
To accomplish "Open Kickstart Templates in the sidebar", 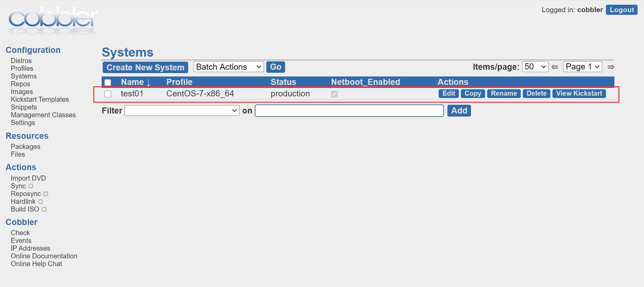I will [x=40, y=99].
